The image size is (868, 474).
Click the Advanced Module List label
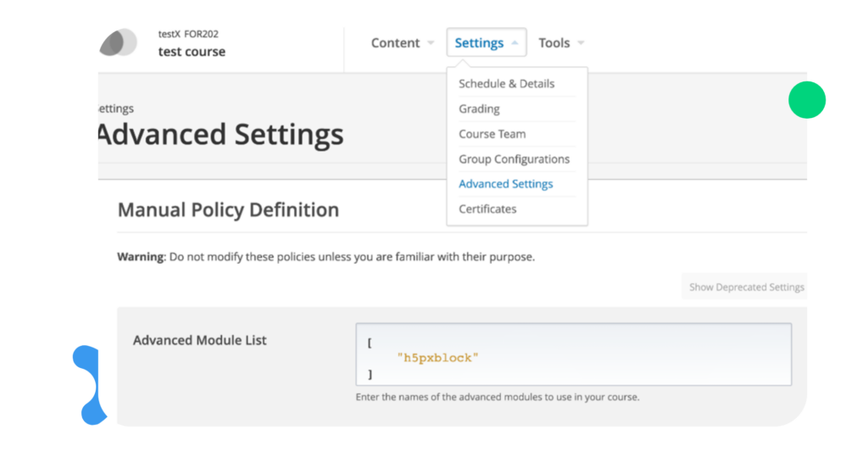(199, 340)
